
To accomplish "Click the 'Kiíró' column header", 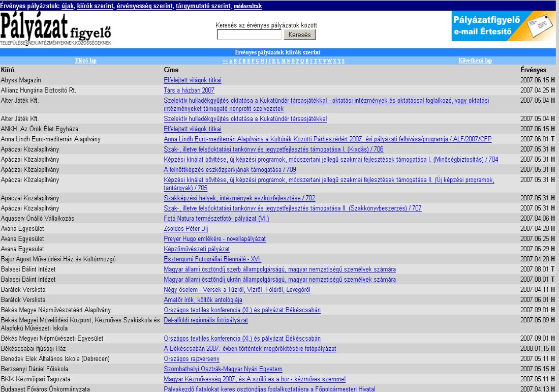I will point(8,70).
